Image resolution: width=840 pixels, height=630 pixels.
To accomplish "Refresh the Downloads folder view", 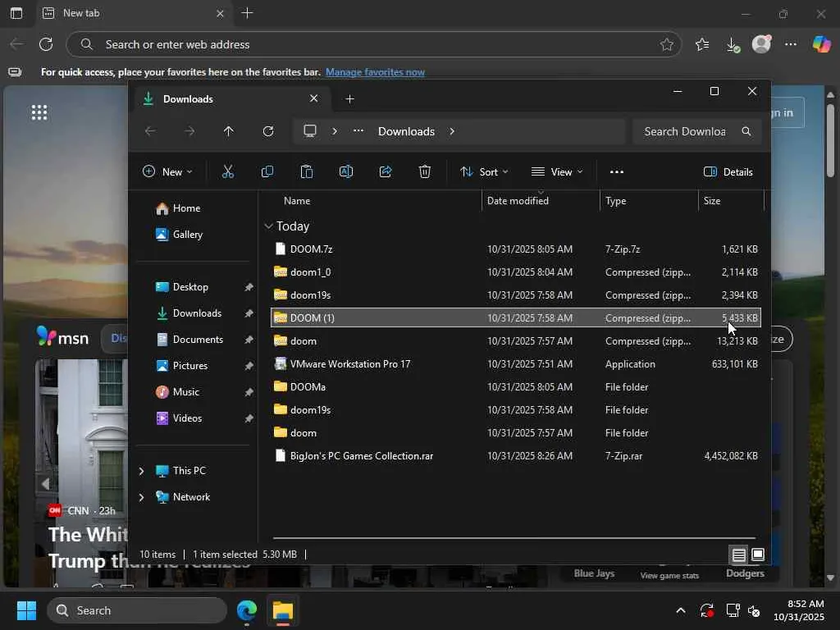I will pyautogui.click(x=268, y=131).
